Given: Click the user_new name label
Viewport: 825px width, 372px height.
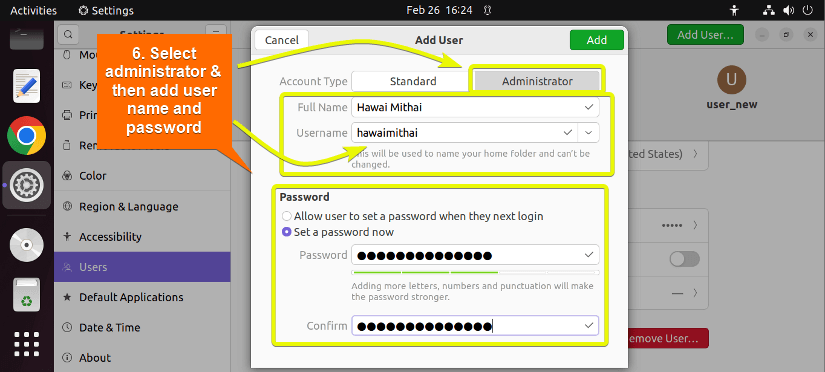Looking at the screenshot, I should 731,104.
